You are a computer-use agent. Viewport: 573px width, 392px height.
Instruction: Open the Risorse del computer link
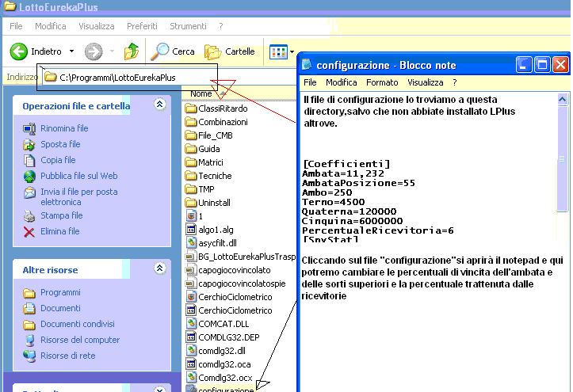pyautogui.click(x=80, y=340)
